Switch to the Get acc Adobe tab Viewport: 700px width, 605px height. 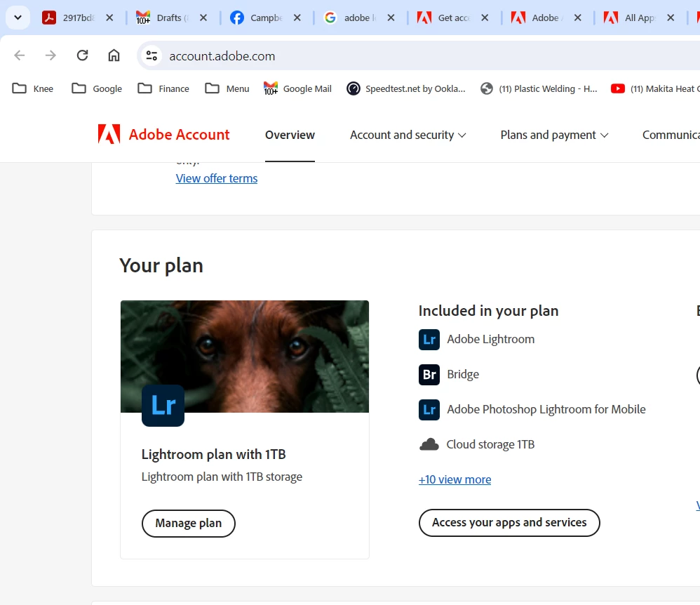[444, 18]
